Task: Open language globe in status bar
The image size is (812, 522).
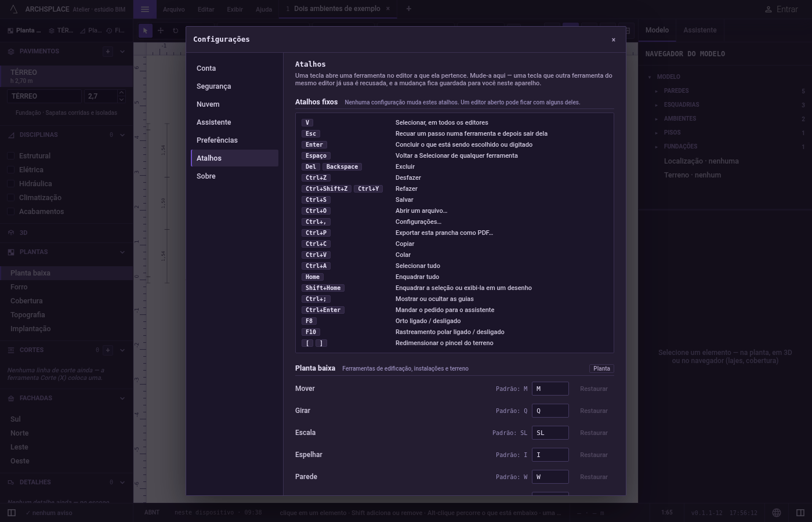Action: [777, 513]
